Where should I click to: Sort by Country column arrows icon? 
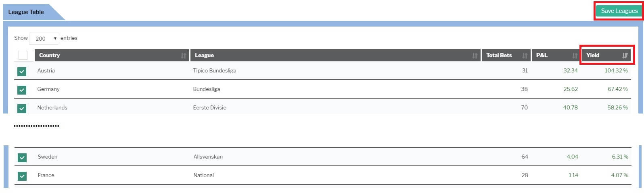click(184, 56)
